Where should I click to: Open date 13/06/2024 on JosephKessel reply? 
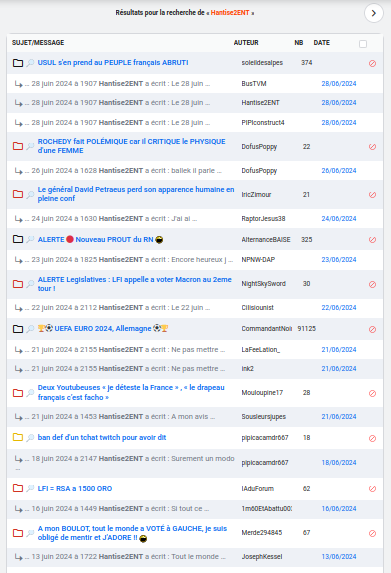(x=339, y=557)
